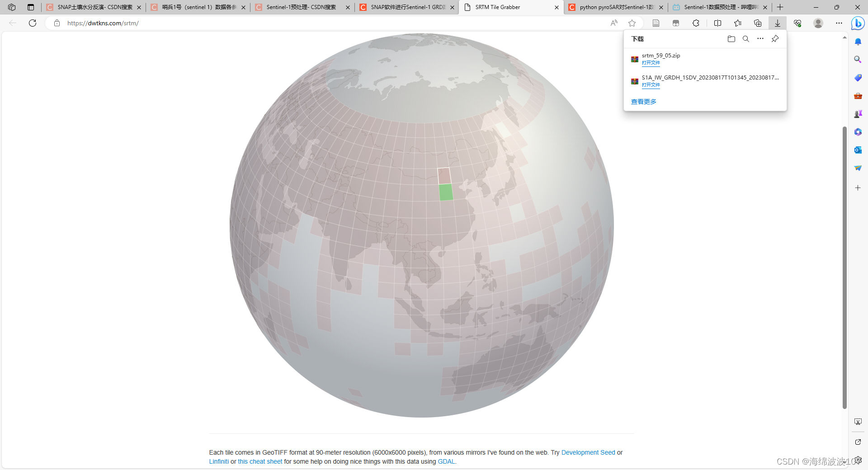Open the workspaces icon in the title bar
868x470 pixels.
12,7
